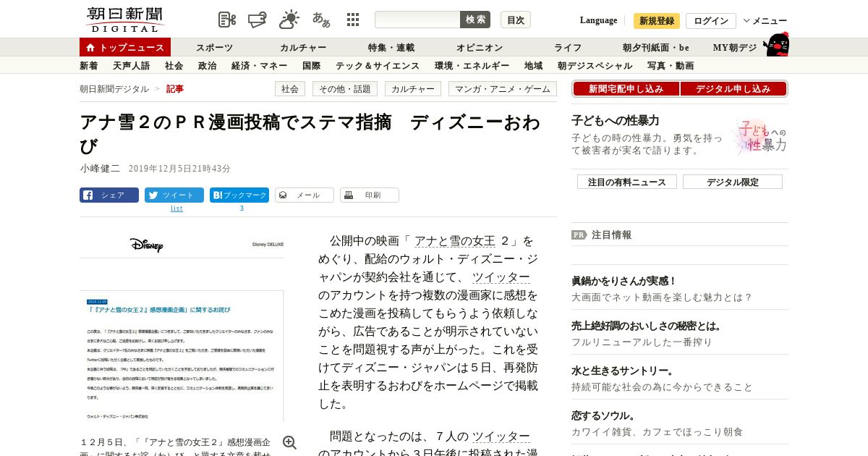Open 恋するソウル promo link
This screenshot has height=456, width=868.
604,415
